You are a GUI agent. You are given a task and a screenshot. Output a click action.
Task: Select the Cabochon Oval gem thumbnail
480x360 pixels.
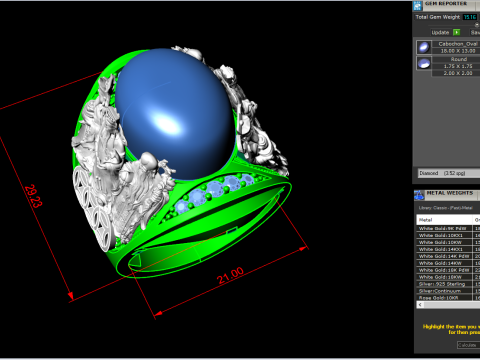coord(424,47)
